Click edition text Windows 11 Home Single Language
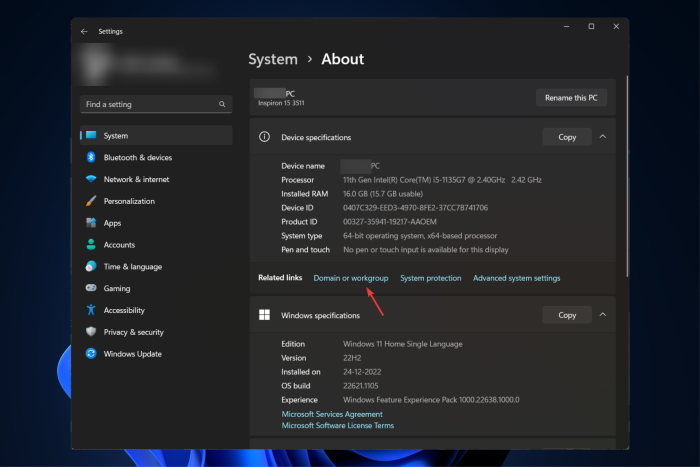Image resolution: width=700 pixels, height=467 pixels. tap(402, 344)
